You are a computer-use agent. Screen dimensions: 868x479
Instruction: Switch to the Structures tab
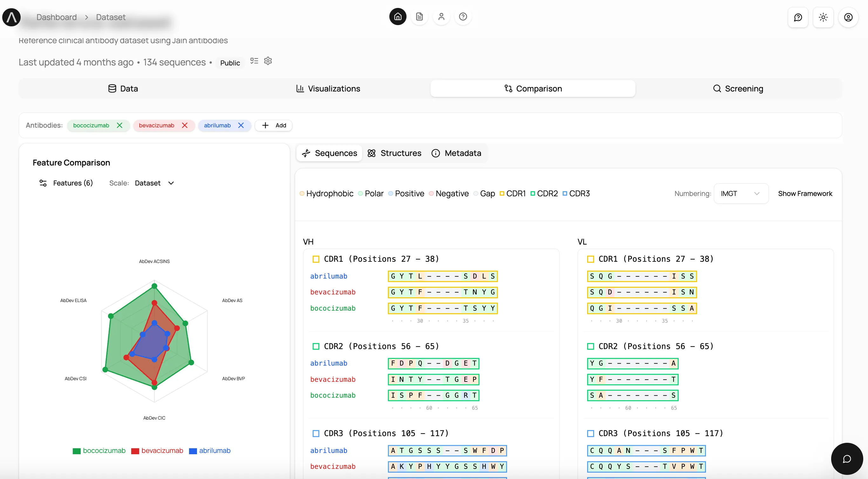pos(394,153)
